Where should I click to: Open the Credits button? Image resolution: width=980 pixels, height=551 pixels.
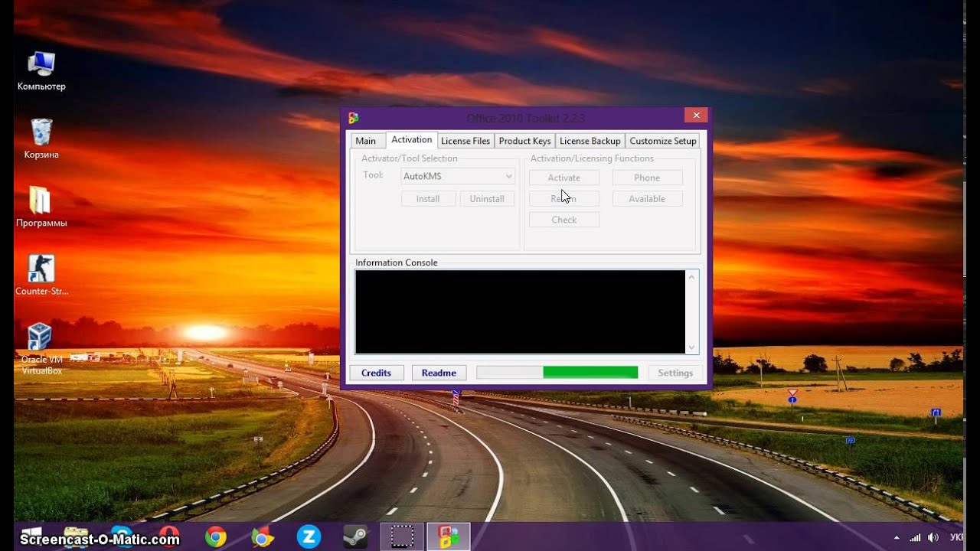point(376,373)
